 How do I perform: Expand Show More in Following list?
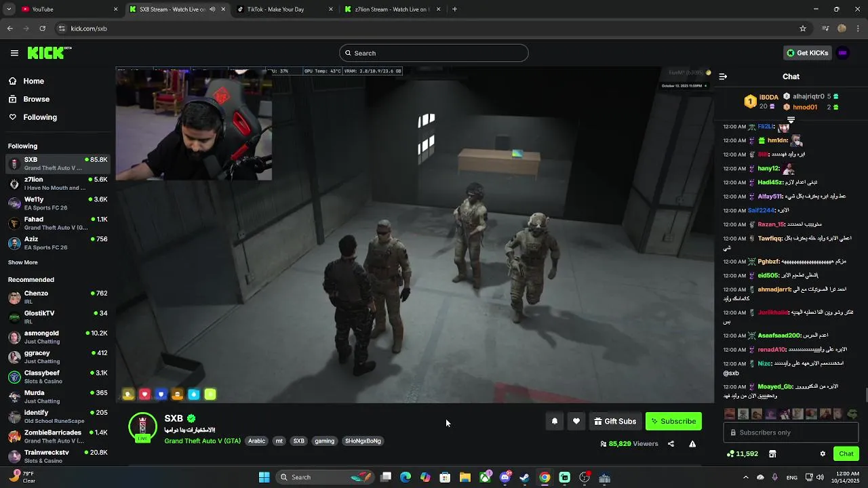[x=23, y=262]
